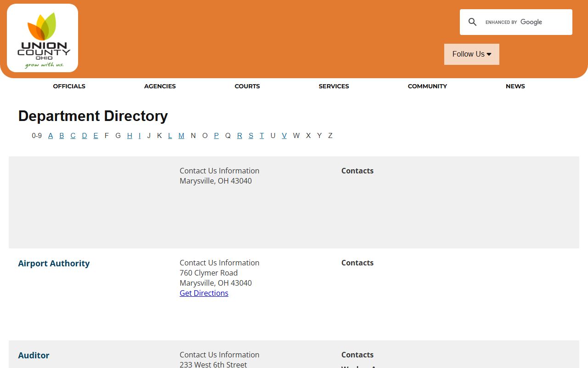Filter directory by letter A

pyautogui.click(x=51, y=136)
